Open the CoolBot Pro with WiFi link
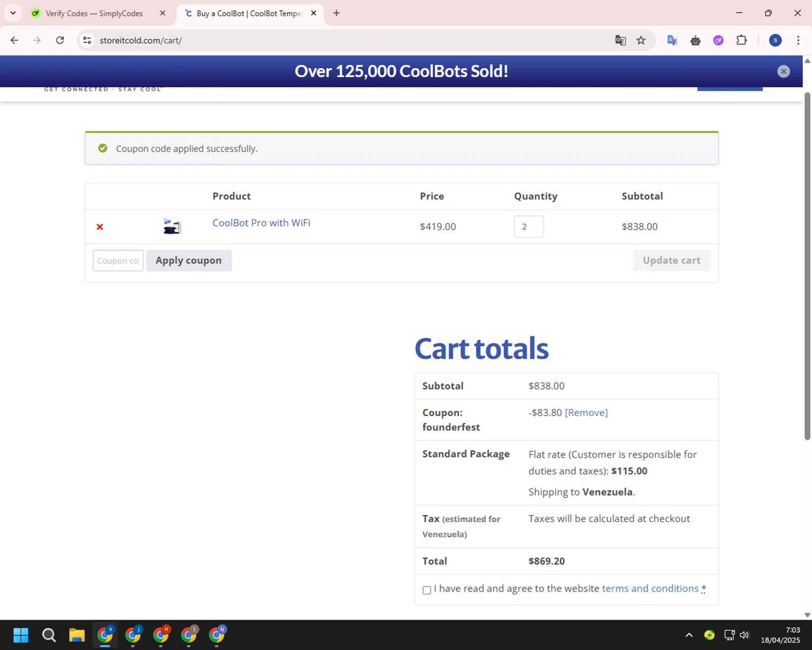The image size is (812, 650). [261, 223]
